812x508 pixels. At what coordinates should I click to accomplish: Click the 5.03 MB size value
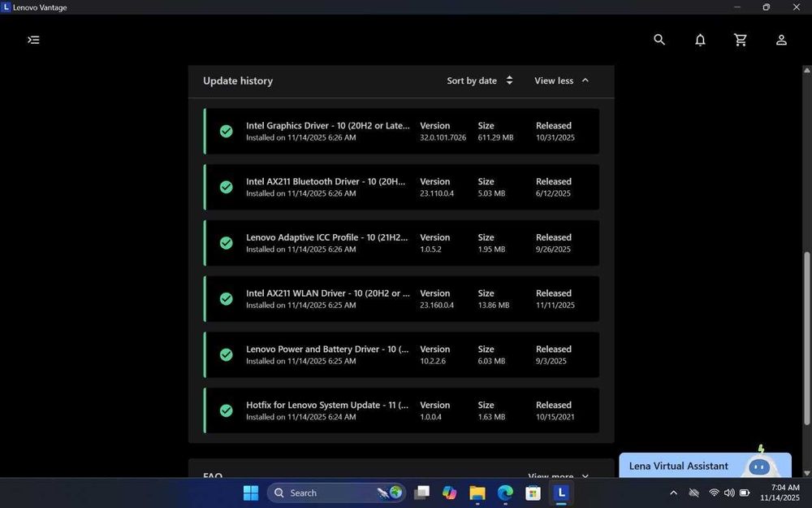click(491, 193)
